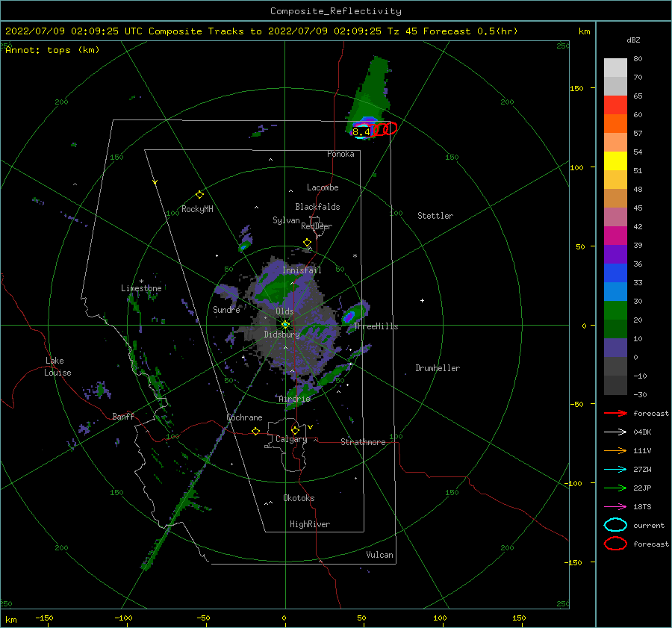Viewport: 672px width, 628px height.
Task: Click the Drumheller town label
Action: (438, 368)
